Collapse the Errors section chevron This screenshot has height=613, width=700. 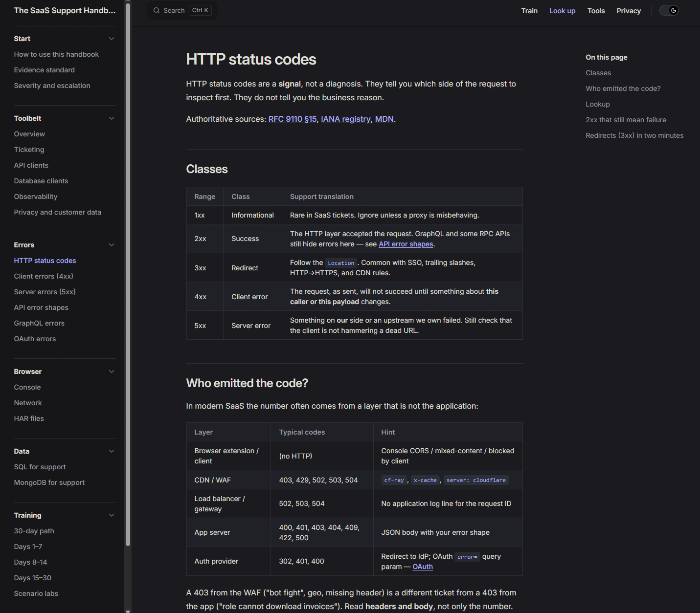(x=112, y=245)
